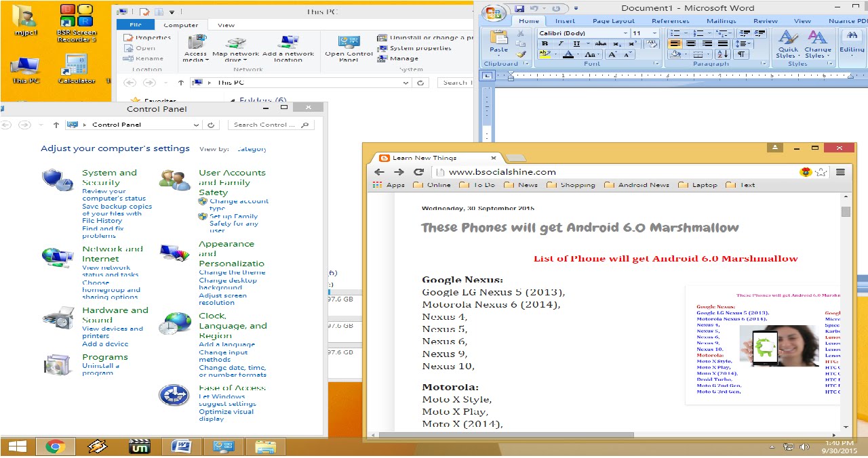Screen dimensions: 868x458
Task: Open Quick Styles gallery in Word
Action: pyautogui.click(x=787, y=43)
